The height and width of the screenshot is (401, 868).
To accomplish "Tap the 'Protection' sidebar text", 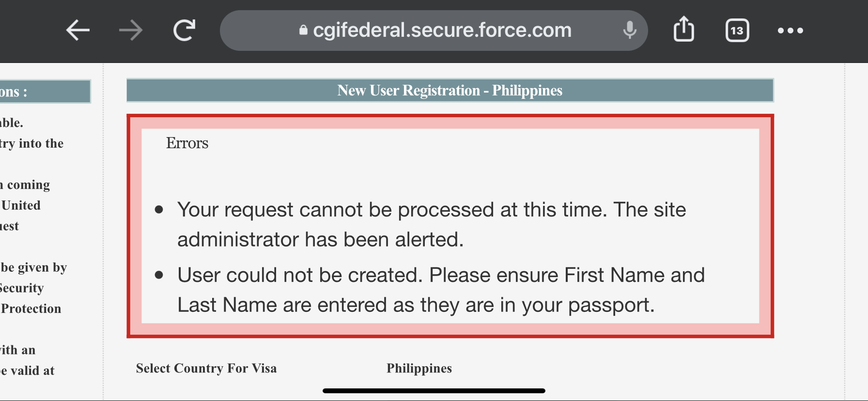I will click(x=31, y=308).
